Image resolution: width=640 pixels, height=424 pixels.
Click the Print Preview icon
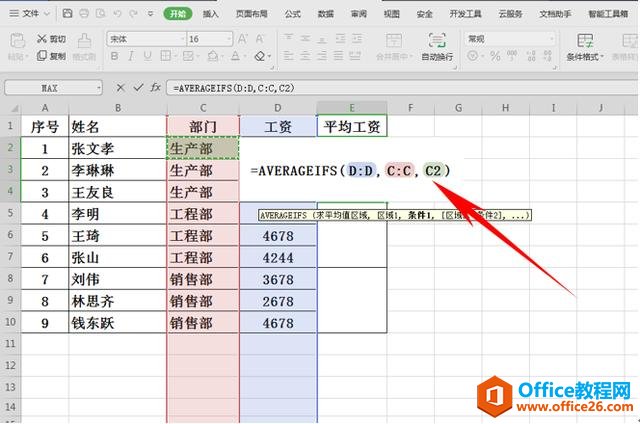pos(100,13)
